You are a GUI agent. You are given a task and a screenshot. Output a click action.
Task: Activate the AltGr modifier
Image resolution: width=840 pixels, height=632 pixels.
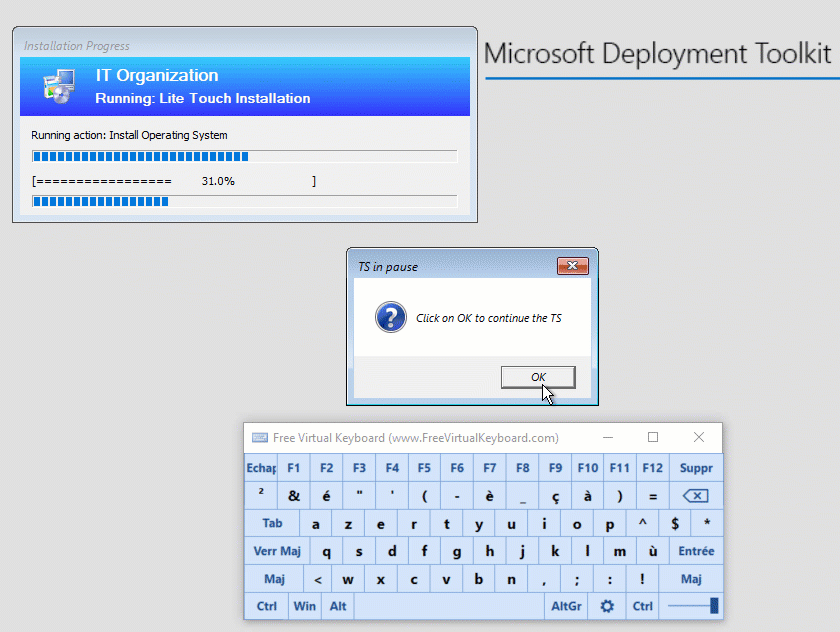(x=565, y=606)
